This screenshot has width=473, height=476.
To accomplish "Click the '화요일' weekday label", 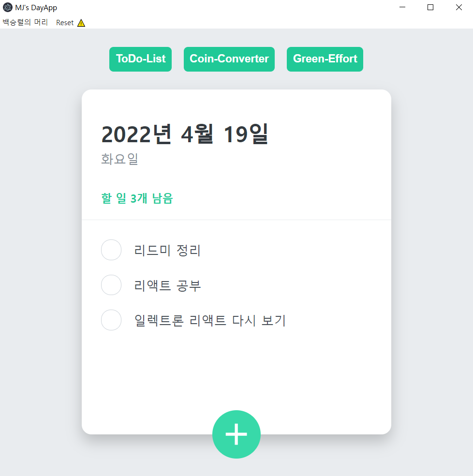I will (119, 159).
